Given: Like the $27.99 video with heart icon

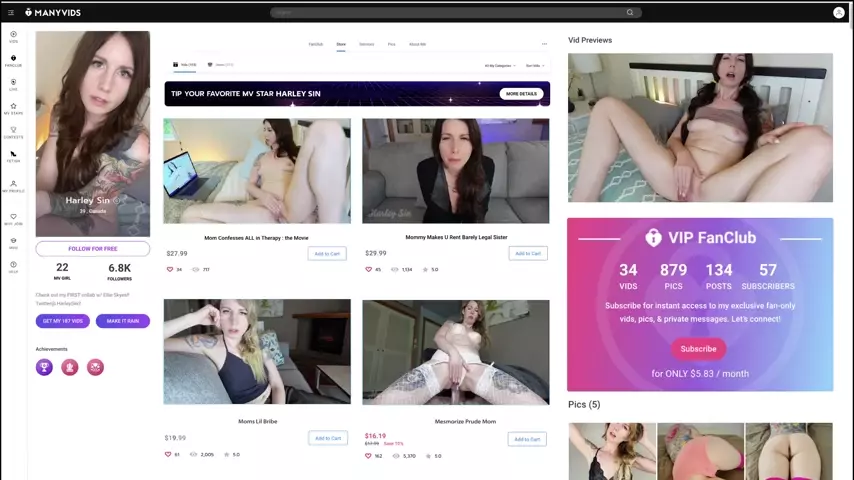Looking at the screenshot, I should coord(170,269).
